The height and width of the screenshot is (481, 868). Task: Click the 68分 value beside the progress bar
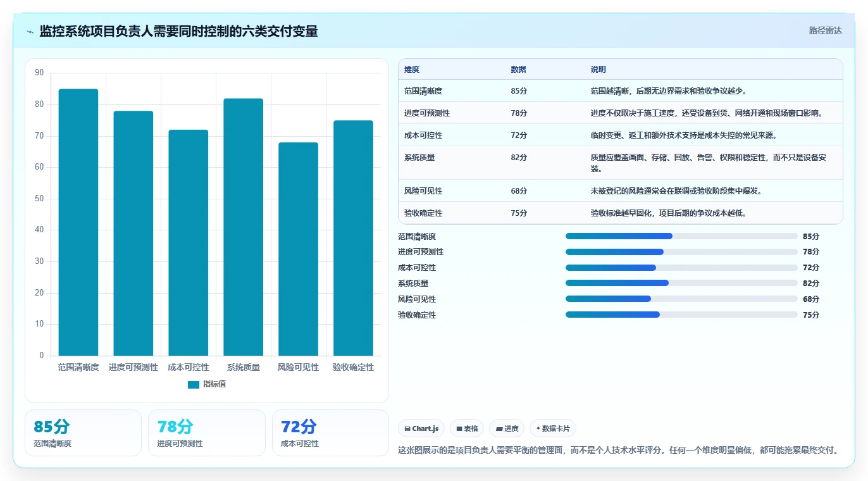pos(811,299)
